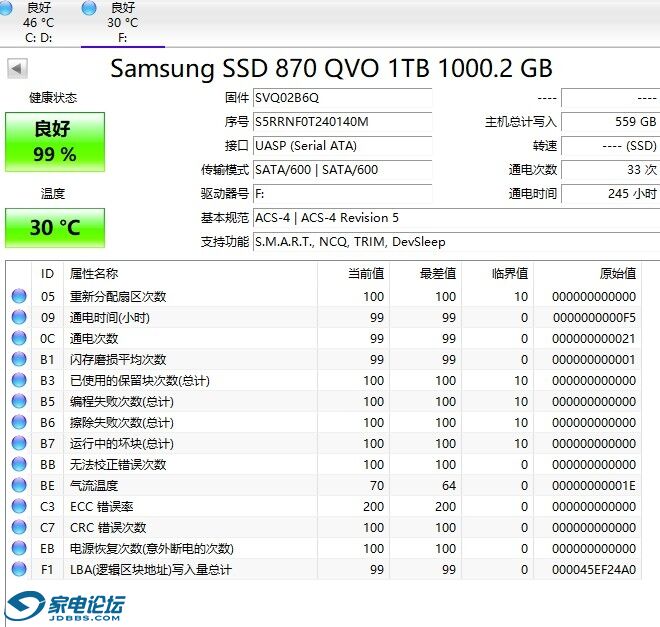Click current value 200 in ECC 错误率 row
Image resolution: width=660 pixels, height=627 pixels.
coord(373,507)
